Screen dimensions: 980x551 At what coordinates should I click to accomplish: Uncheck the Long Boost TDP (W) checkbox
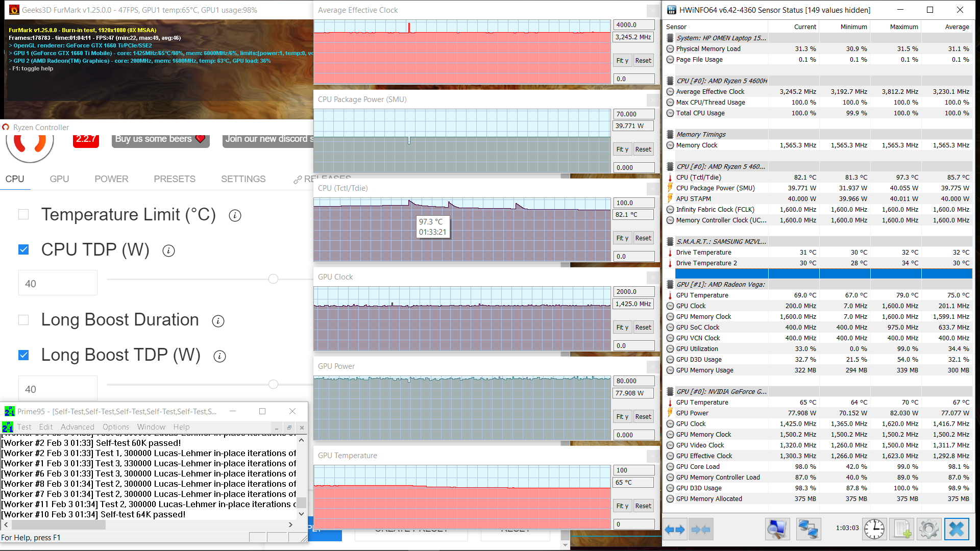tap(23, 355)
